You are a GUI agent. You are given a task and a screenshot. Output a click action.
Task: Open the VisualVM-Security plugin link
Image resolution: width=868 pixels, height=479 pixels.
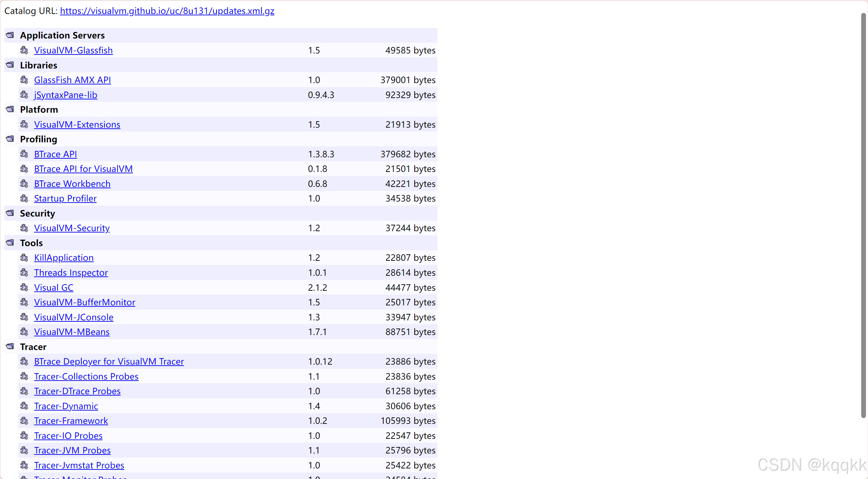click(x=72, y=228)
